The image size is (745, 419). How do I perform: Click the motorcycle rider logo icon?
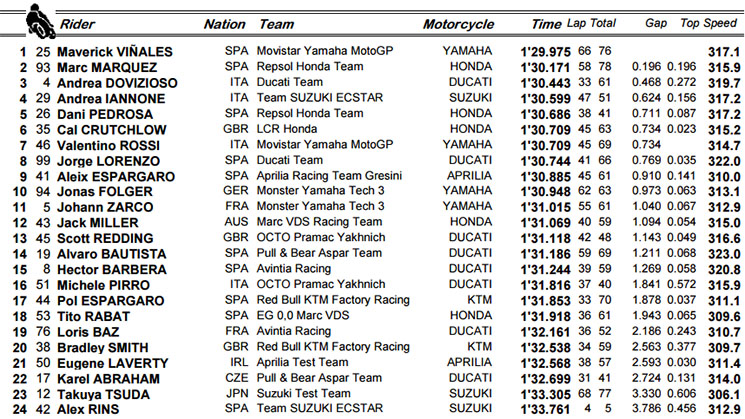point(40,21)
